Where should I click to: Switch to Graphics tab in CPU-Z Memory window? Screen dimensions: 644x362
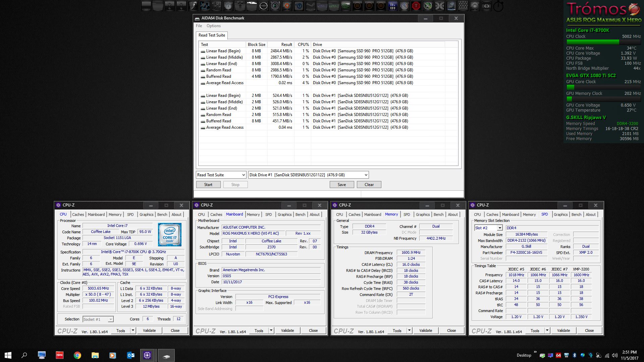[423, 215]
